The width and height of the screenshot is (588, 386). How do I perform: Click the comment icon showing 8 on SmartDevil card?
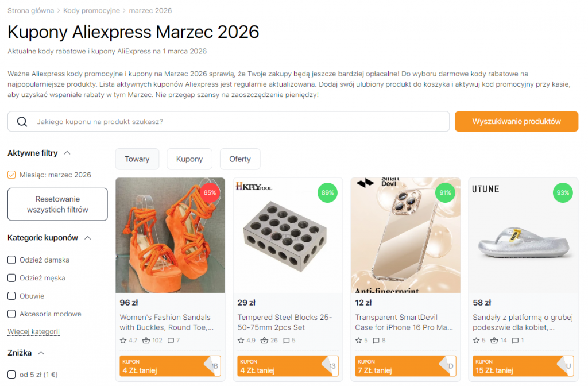376,340
